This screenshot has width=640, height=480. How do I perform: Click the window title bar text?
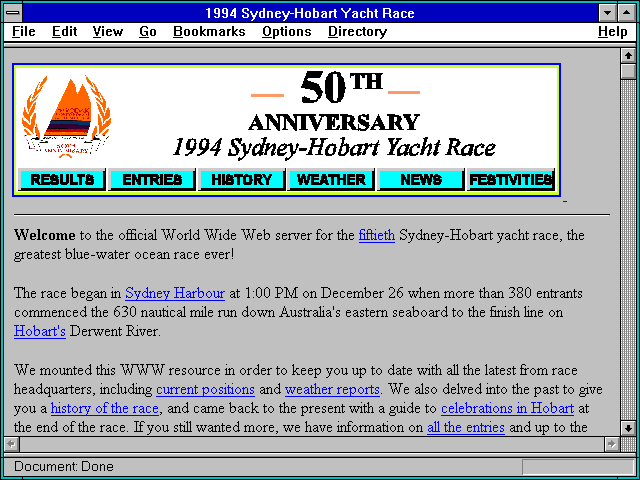[x=310, y=13]
